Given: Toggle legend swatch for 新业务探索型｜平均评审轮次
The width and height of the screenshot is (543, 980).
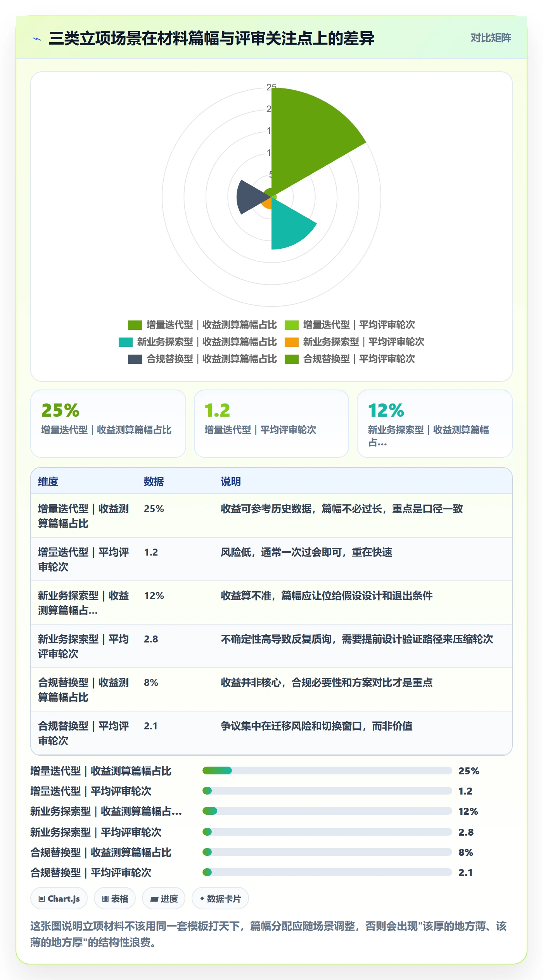Looking at the screenshot, I should (291, 342).
